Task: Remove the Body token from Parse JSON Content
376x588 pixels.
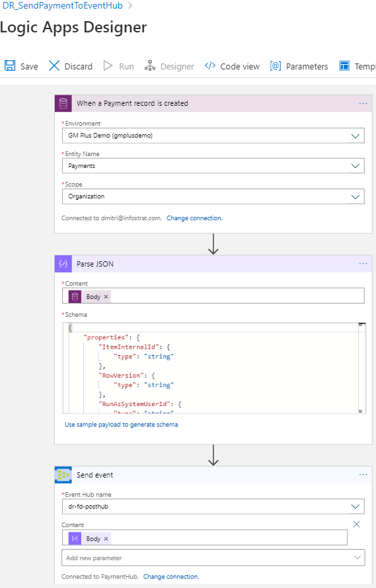Action: [x=106, y=296]
